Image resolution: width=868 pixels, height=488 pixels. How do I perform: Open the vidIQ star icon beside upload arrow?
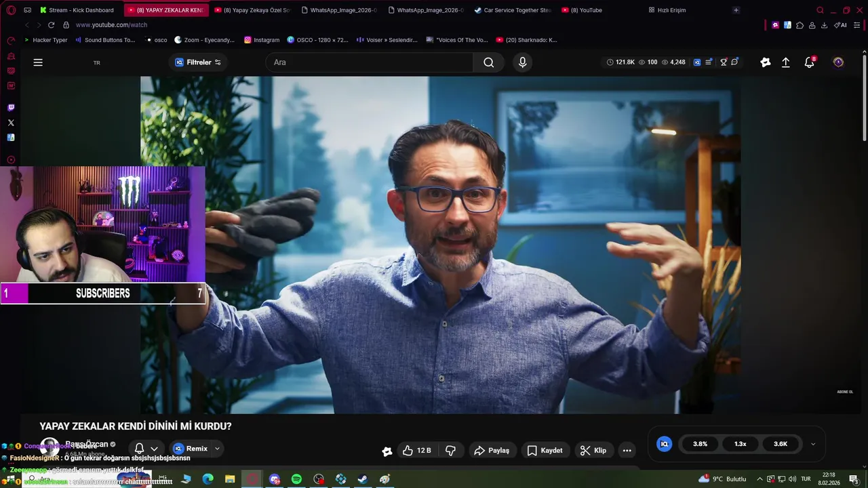pos(766,62)
